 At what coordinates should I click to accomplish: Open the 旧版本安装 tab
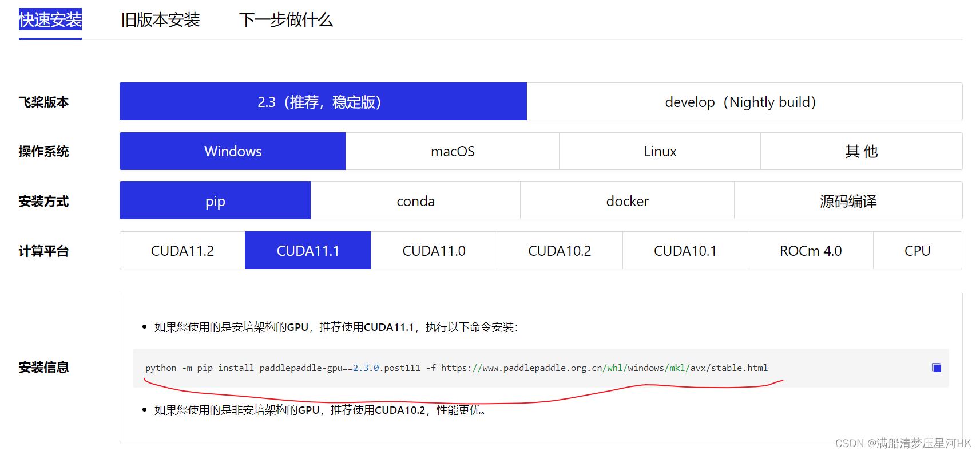pyautogui.click(x=160, y=20)
